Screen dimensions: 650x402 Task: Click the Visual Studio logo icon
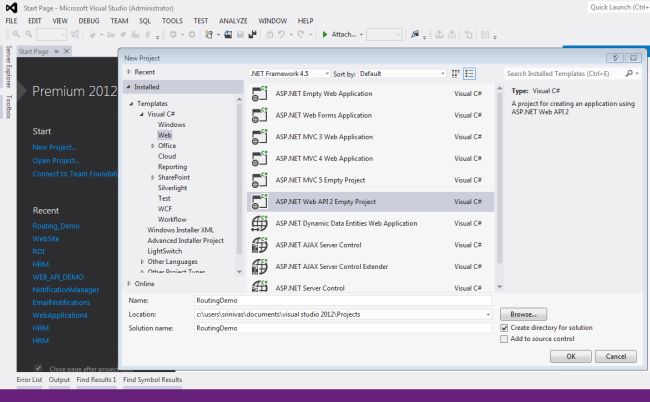point(12,7)
